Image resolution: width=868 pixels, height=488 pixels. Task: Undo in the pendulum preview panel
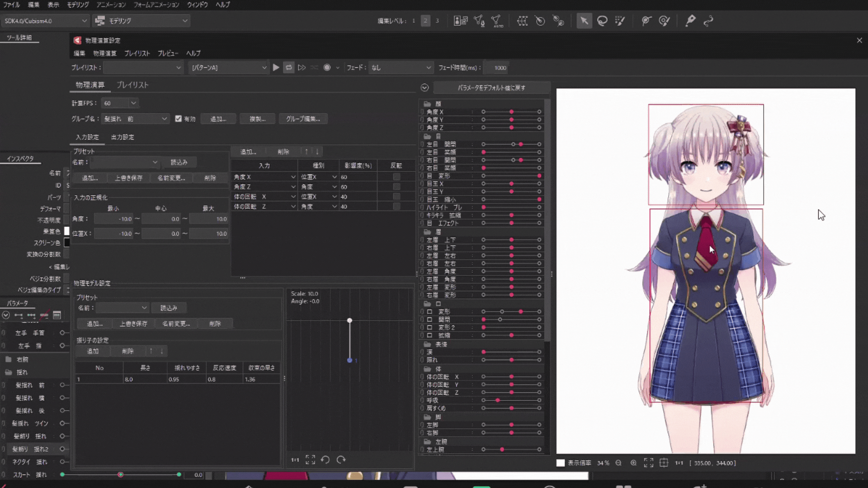click(x=325, y=460)
